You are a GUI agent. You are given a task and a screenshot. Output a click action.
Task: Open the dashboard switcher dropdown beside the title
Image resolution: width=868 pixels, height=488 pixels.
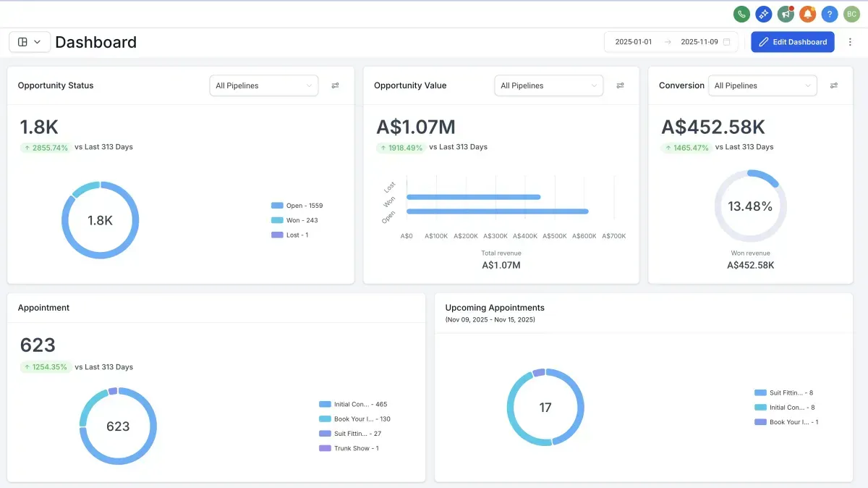coord(30,42)
